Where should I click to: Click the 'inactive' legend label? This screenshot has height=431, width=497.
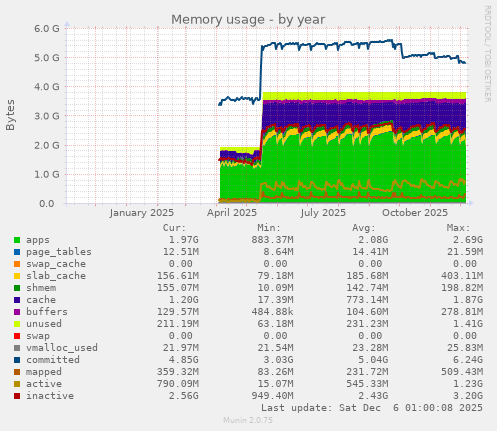click(x=50, y=396)
